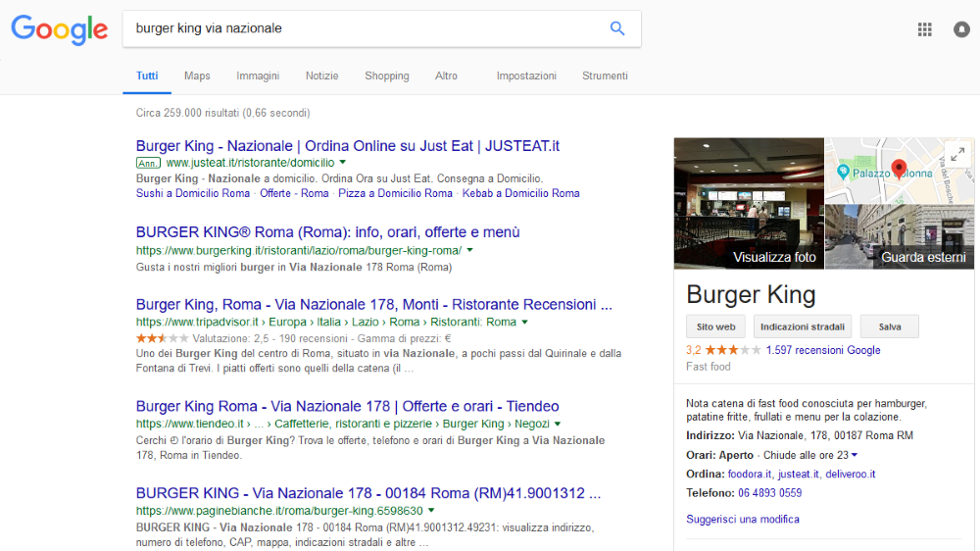Screen dimensions: 980x551
Task: Click the Google logo
Action: pos(60,30)
